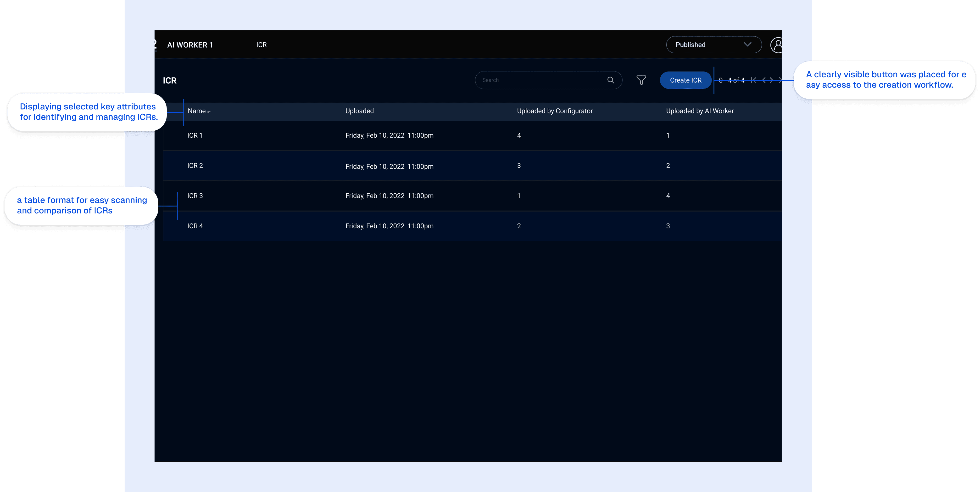Click the Published dropdown chevron arrow
Image resolution: width=980 pixels, height=492 pixels.
[x=747, y=45]
